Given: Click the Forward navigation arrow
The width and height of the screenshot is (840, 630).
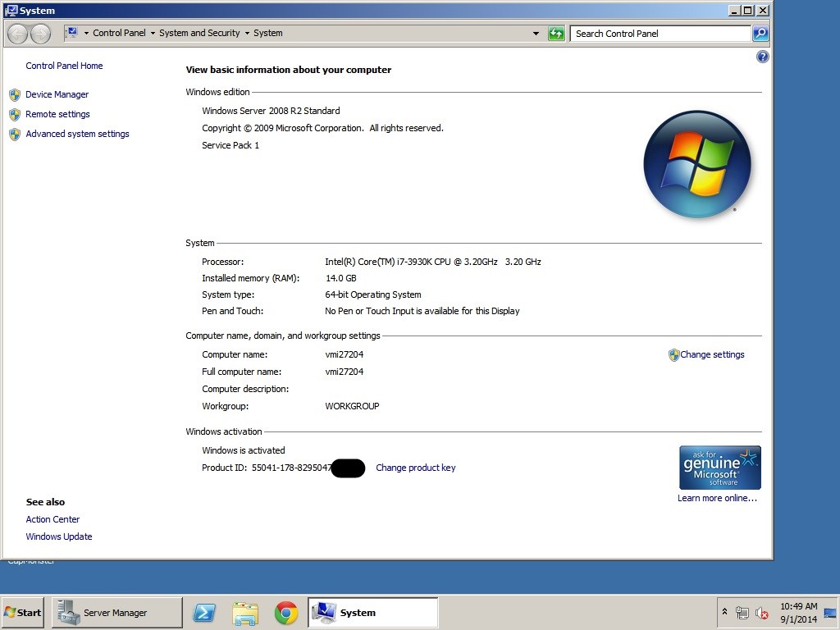Looking at the screenshot, I should pos(41,34).
